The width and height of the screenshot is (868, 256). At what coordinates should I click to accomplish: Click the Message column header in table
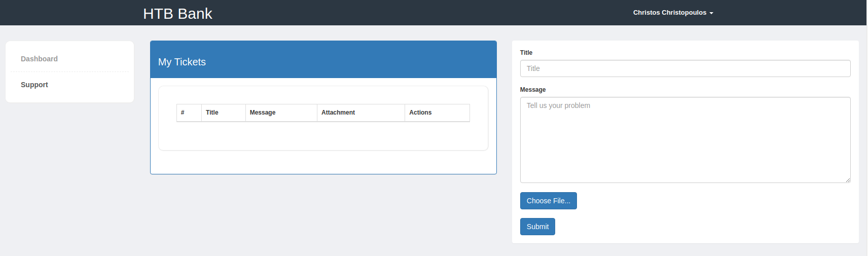point(281,113)
